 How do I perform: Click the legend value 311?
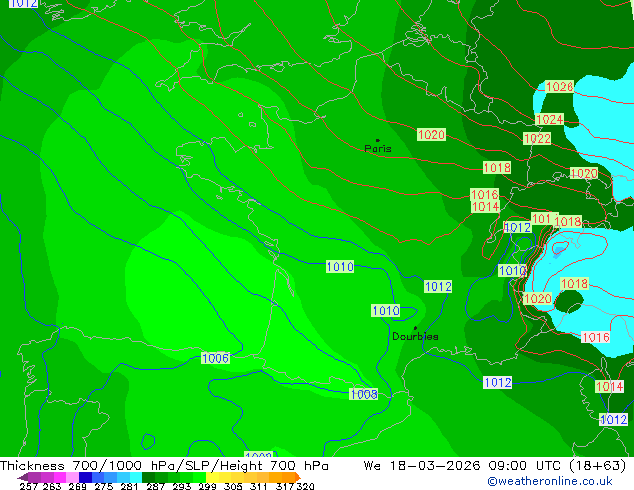click(x=259, y=486)
